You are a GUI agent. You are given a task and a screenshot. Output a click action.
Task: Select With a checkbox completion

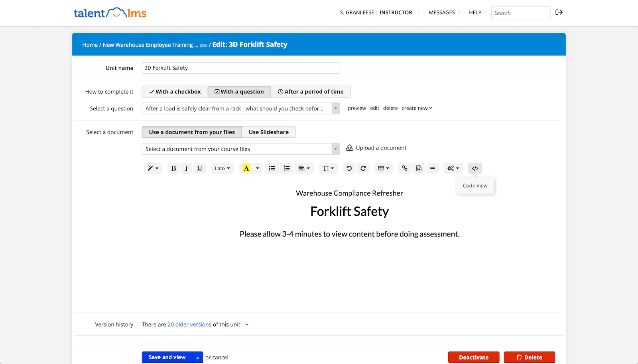click(x=175, y=92)
